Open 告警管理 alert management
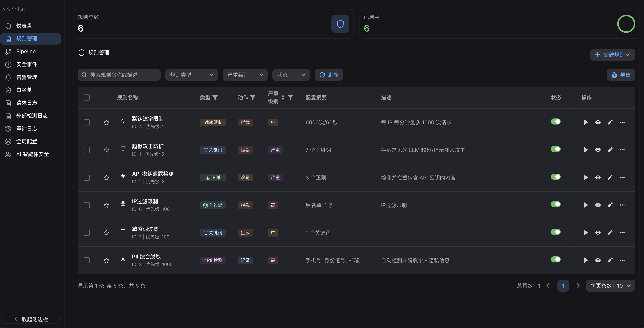644x328 pixels. pyautogui.click(x=26, y=77)
